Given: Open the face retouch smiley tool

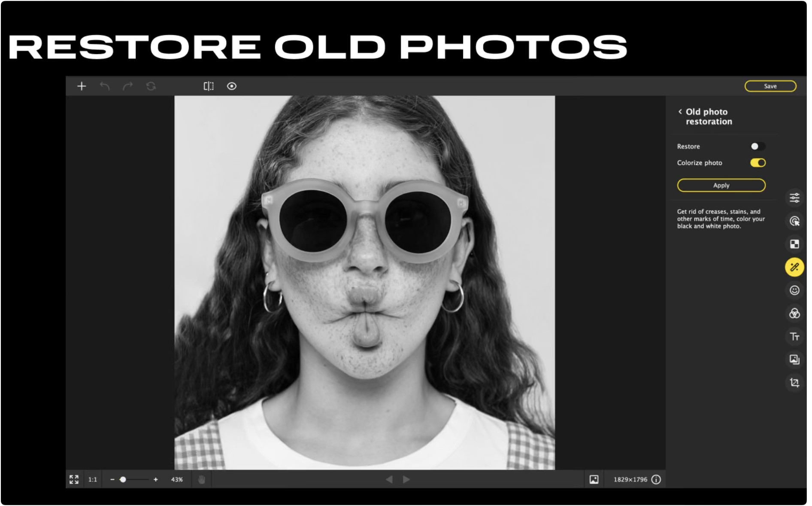Looking at the screenshot, I should [794, 290].
